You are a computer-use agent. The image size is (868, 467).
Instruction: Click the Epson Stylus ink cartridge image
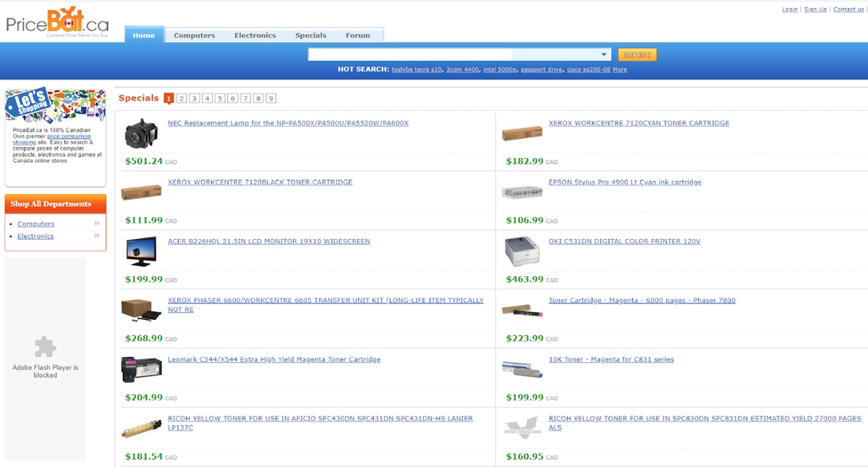522,193
